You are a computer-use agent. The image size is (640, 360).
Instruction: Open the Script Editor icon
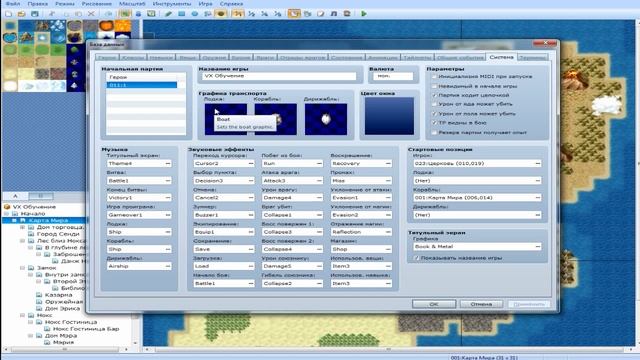[320, 14]
